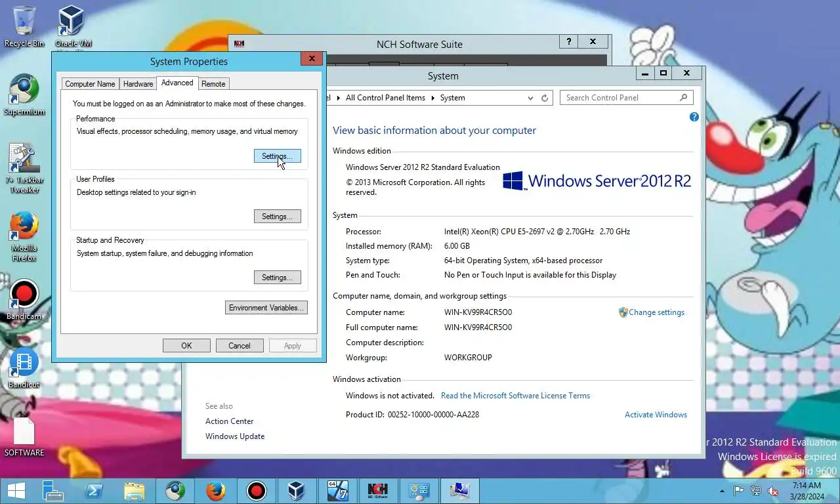Viewport: 840px width, 504px height.
Task: Click OK in System Properties
Action: pos(186,346)
